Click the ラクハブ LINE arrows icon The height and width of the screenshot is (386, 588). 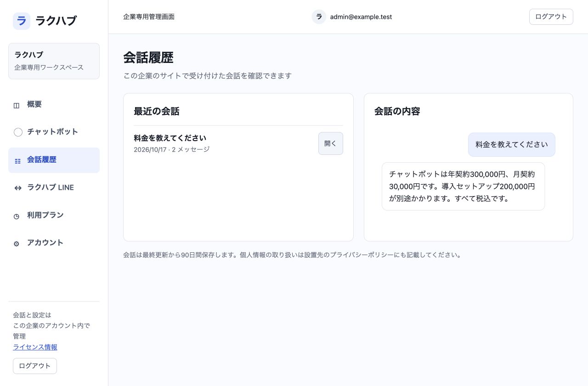click(18, 188)
